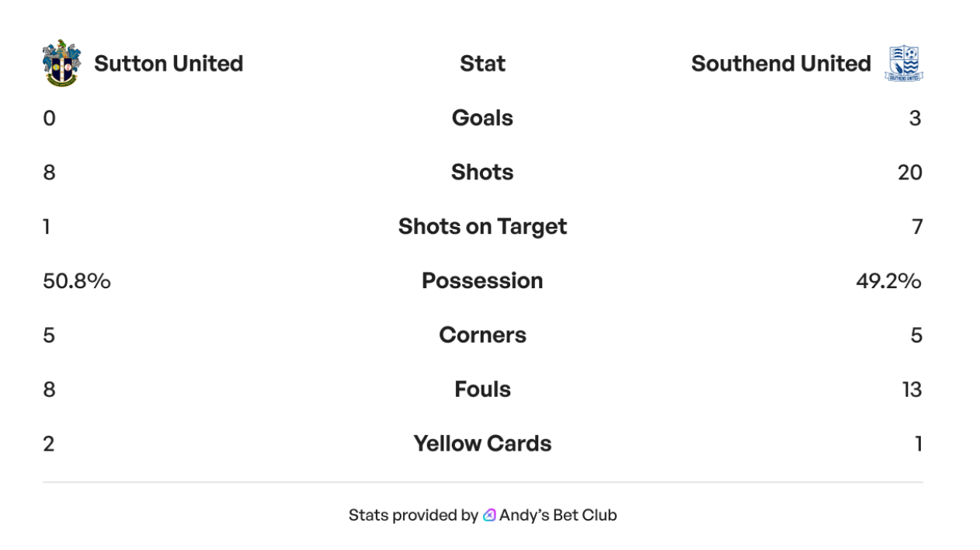Click the Andy's Bet Club logo icon
The image size is (980, 550).
coord(489,515)
